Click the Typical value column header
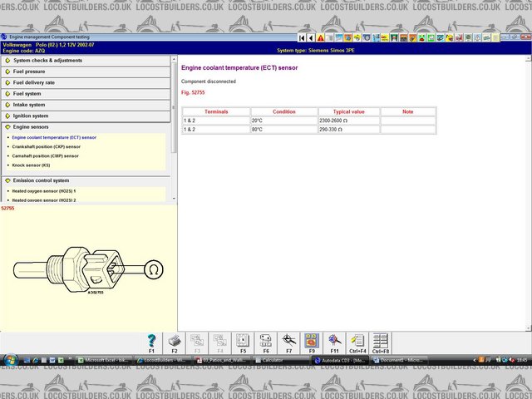 (349, 111)
